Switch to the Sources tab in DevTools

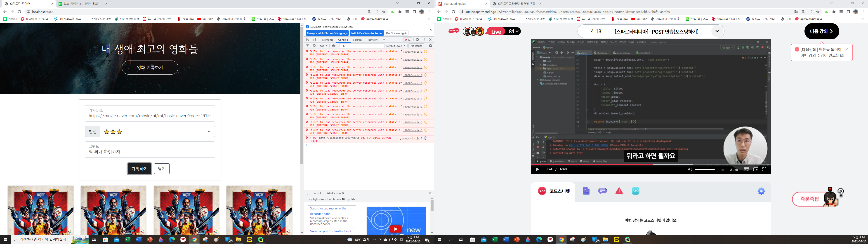point(358,40)
